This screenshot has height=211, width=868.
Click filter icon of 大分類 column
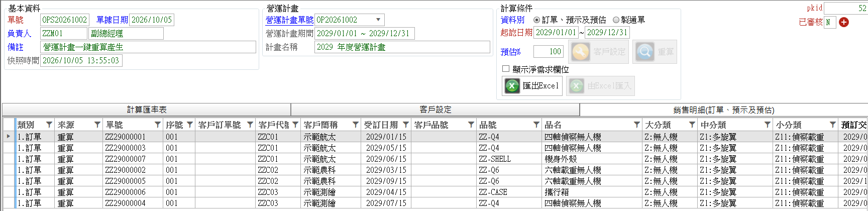[x=692, y=125]
